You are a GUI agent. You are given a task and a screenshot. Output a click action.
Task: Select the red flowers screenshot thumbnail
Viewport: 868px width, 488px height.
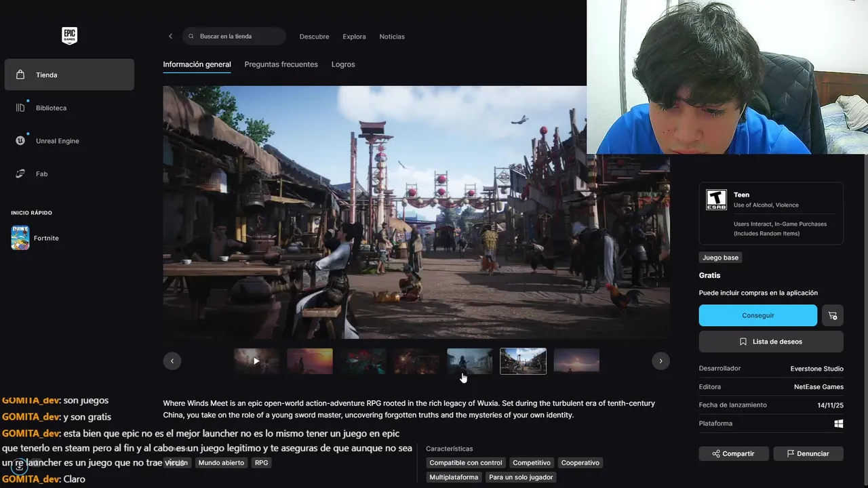(363, 361)
